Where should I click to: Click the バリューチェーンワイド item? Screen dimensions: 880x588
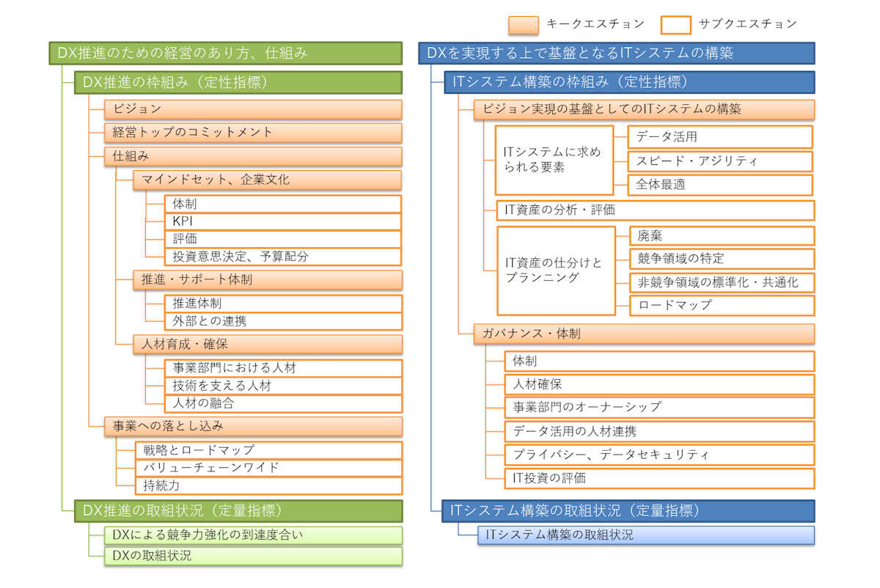tap(269, 467)
